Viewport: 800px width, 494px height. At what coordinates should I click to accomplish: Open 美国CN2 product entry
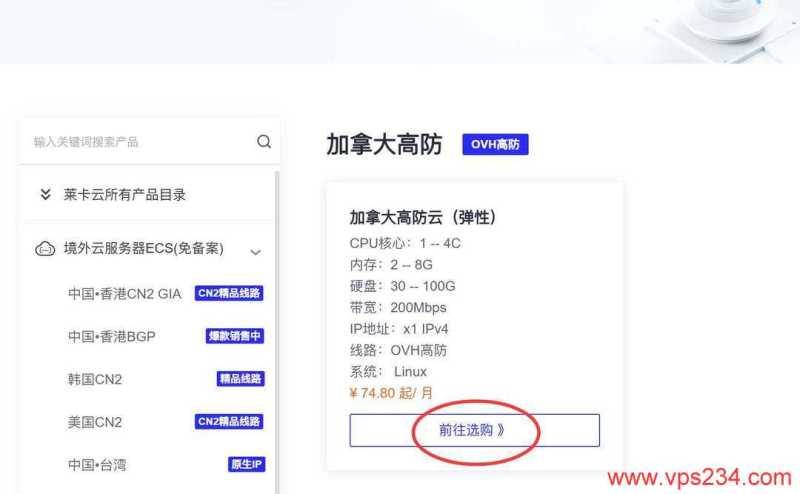click(95, 423)
